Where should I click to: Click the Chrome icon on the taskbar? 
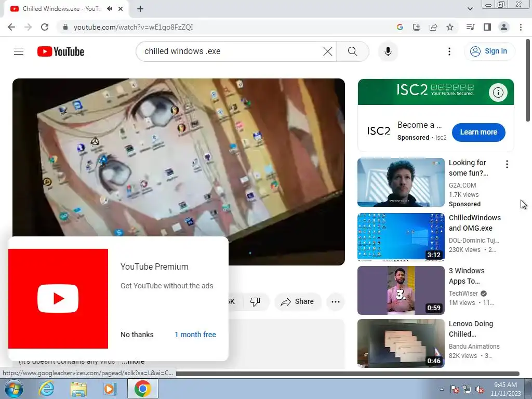[x=142, y=389]
